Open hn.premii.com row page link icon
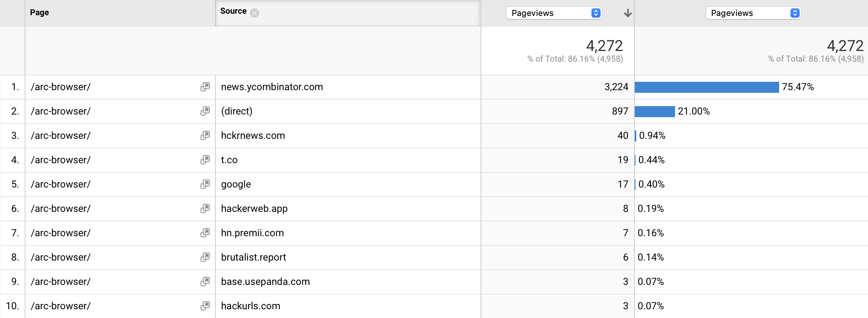868x318 pixels. (205, 233)
